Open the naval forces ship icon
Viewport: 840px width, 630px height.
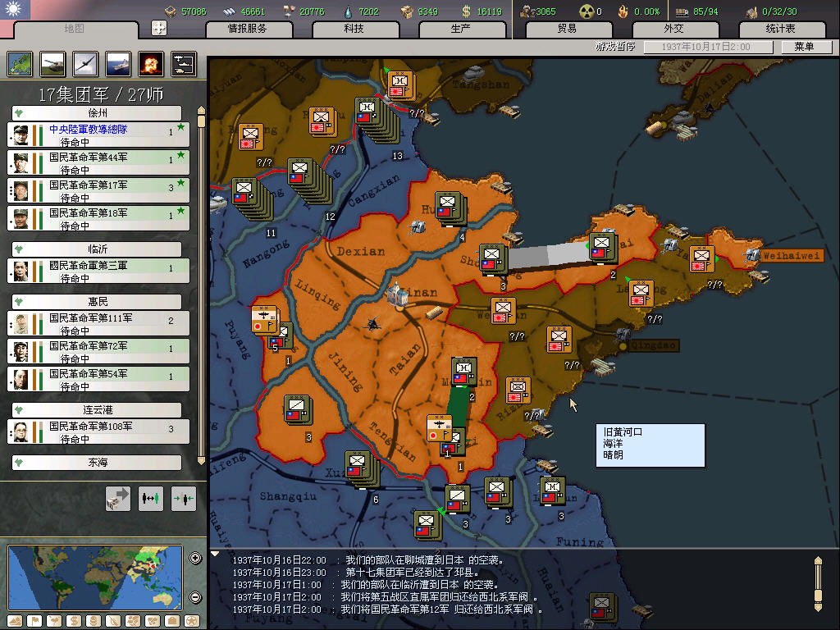pos(118,64)
